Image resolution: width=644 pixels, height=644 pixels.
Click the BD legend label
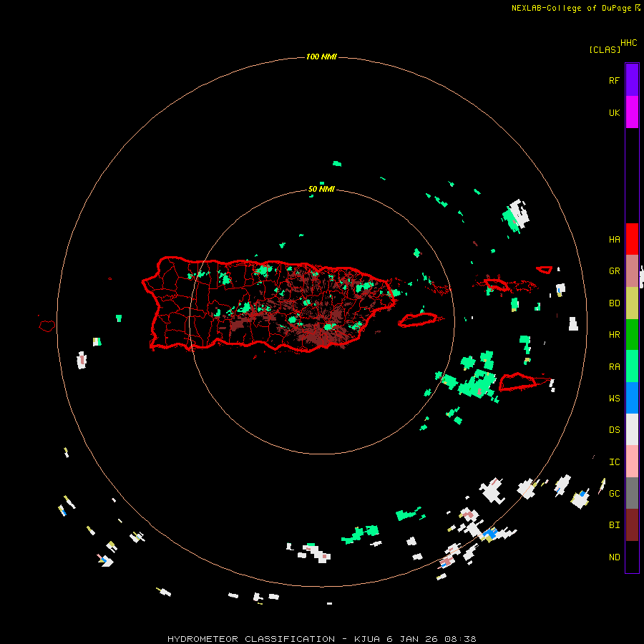614,303
